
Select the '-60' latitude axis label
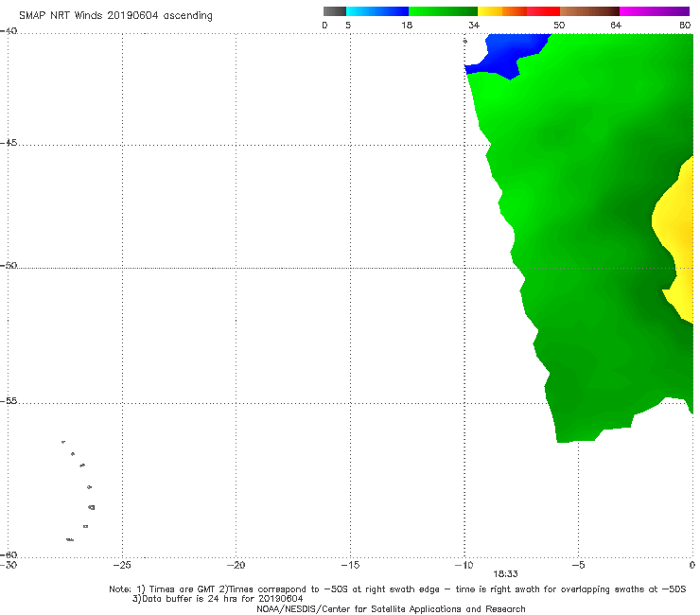pyautogui.click(x=9, y=554)
